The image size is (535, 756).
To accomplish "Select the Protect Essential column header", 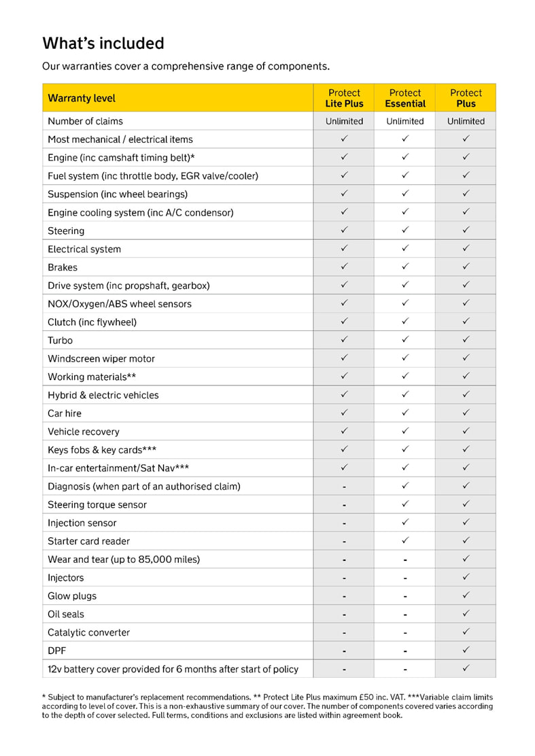I will 404,98.
